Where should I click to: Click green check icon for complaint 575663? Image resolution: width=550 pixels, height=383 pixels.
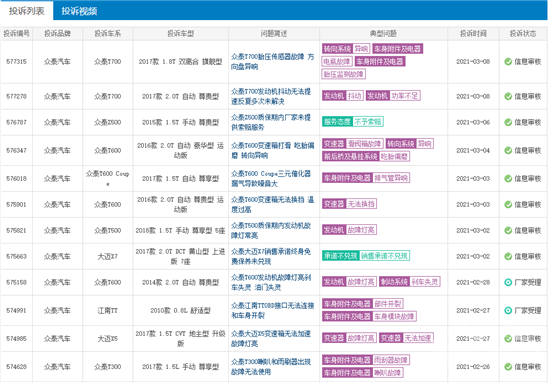[x=508, y=256]
